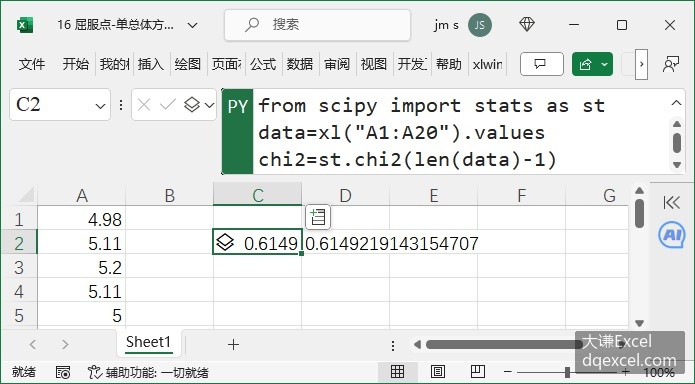695x384 pixels.
Task: Switch to the 插入 tab
Action: 151,64
